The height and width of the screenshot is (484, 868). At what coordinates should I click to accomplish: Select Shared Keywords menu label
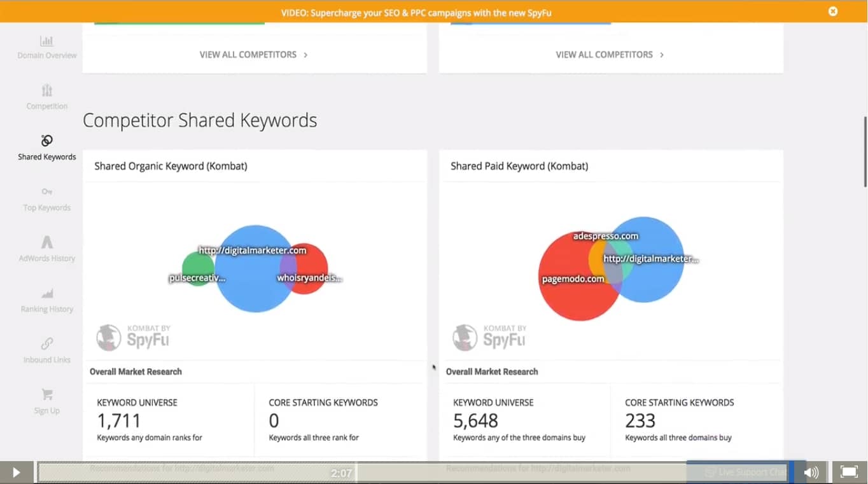click(47, 157)
